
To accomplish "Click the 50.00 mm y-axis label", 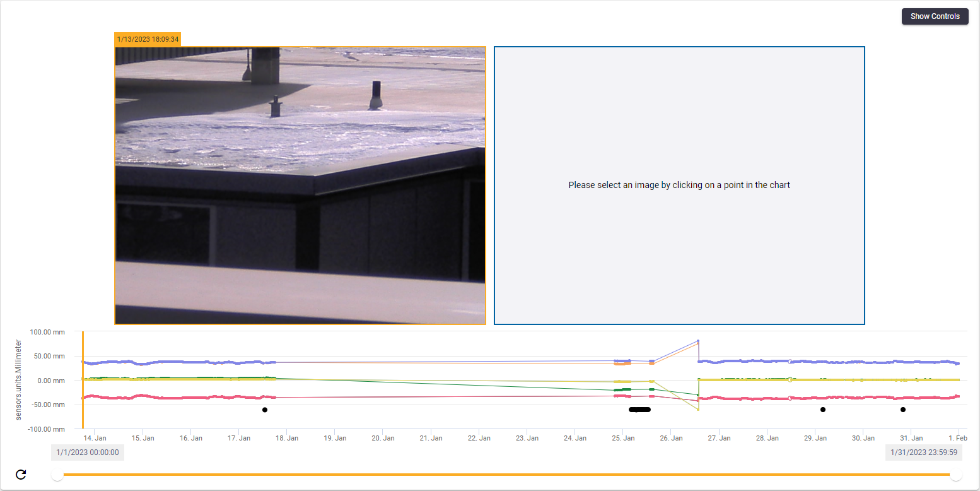I will point(50,356).
